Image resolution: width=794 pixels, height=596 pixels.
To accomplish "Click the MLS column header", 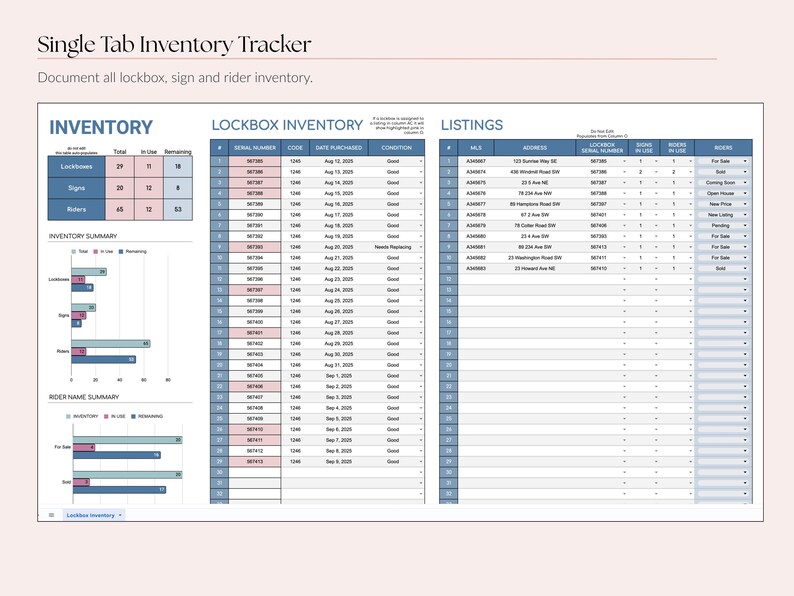I will click(x=476, y=148).
